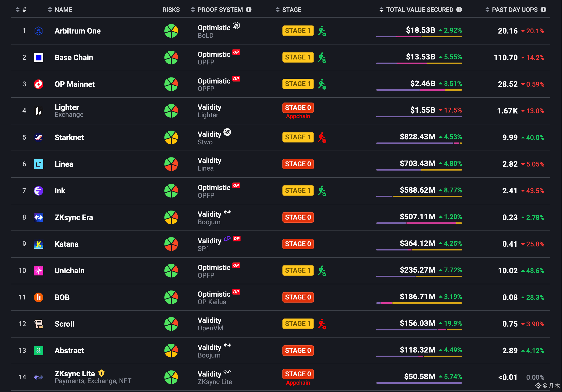Click the ZKsync Lite yellow warning shield
562x392 pixels.
(101, 373)
